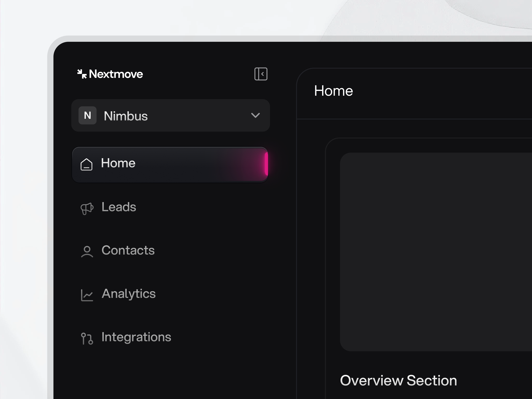Click the Integrations branch icon
The height and width of the screenshot is (399, 532).
click(x=87, y=338)
